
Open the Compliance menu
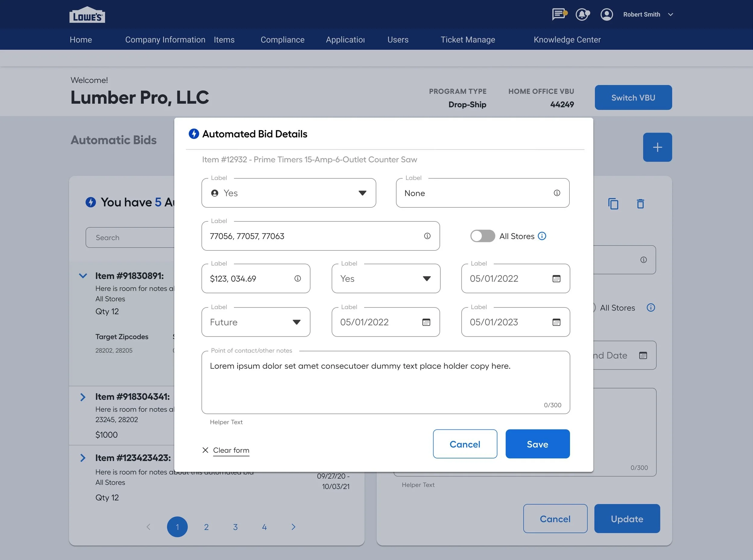tap(282, 40)
